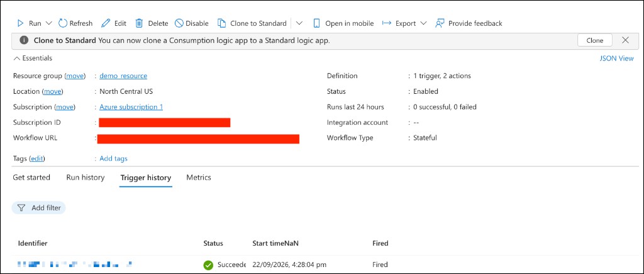Click the redacted Subscription ID value

coord(164,123)
